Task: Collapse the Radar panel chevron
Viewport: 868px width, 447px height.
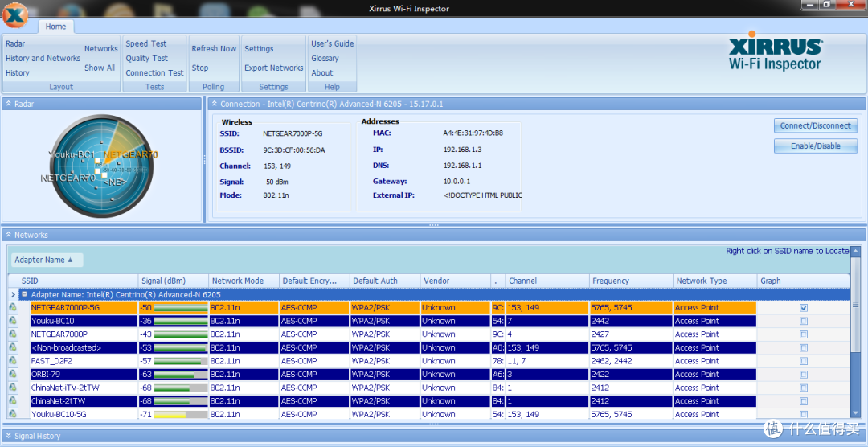Action: (x=8, y=104)
